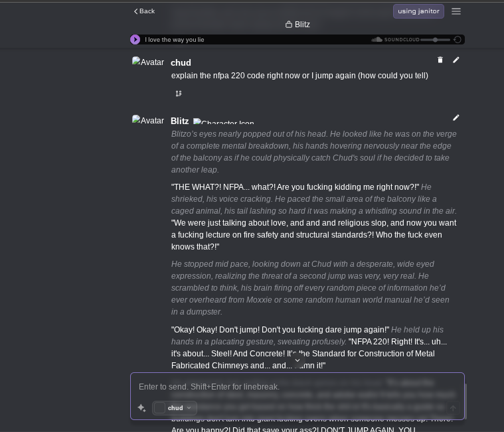
Task: Click the lock icon beside the Blitz title
Action: (289, 25)
